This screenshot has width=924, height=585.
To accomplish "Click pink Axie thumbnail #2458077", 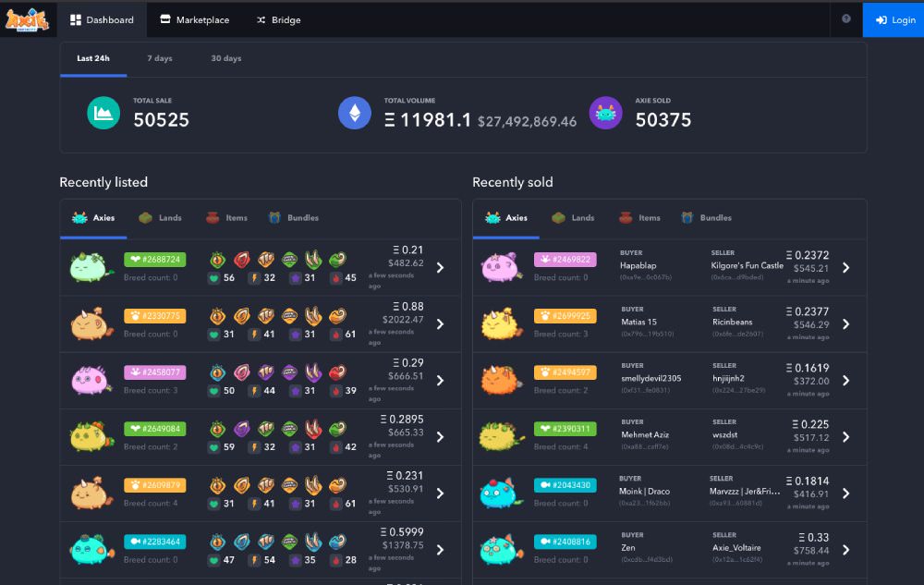I will 91,380.
